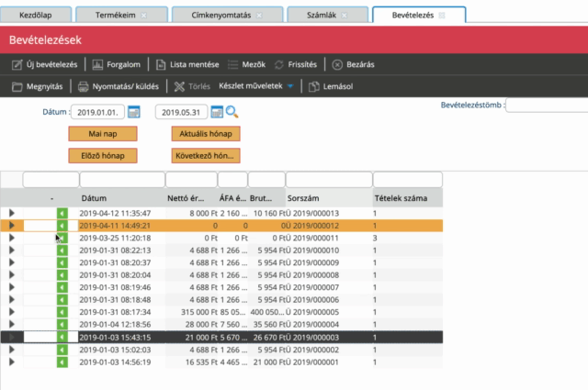Viewport: 588px width, 390px height.
Task: Click the magnifier search icon
Action: 232,112
